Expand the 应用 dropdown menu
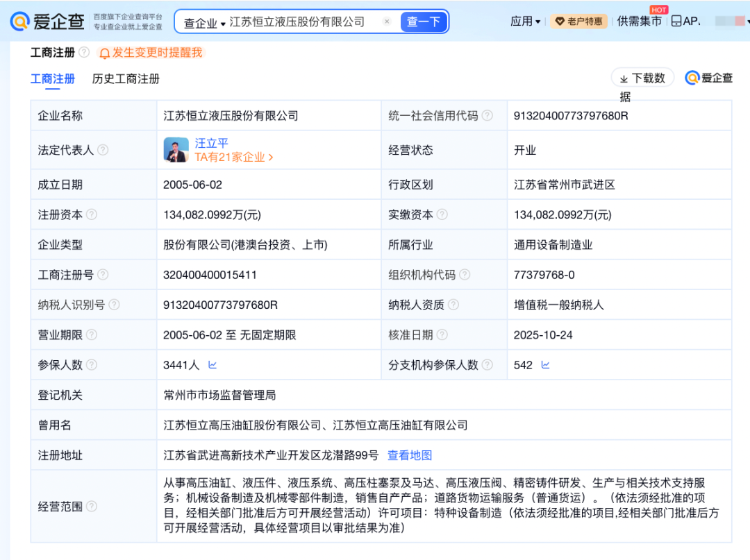 point(525,22)
